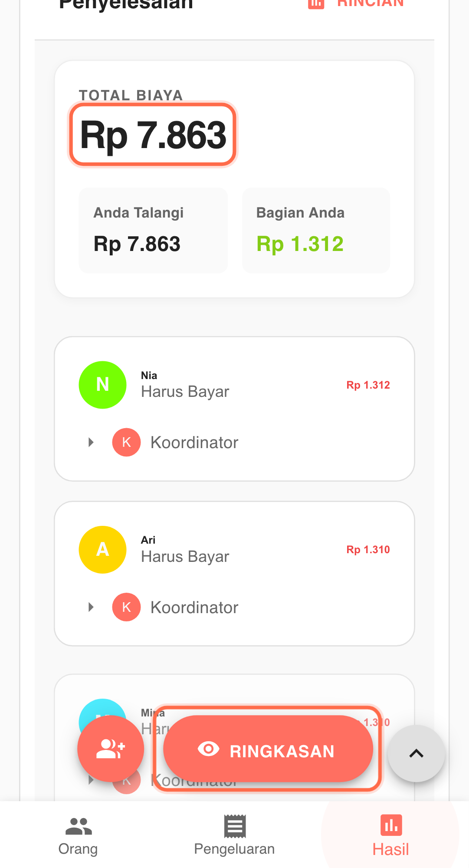
Task: Click Nia's green avatar icon
Action: [x=102, y=385]
